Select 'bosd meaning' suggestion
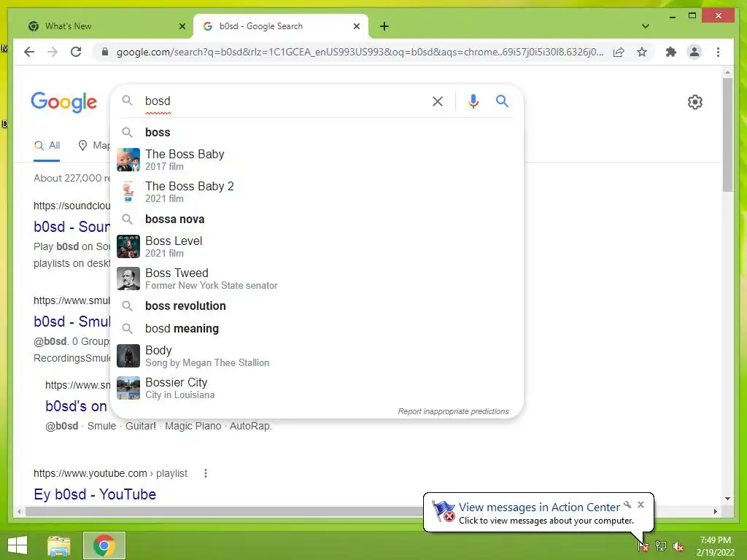 pos(317,329)
